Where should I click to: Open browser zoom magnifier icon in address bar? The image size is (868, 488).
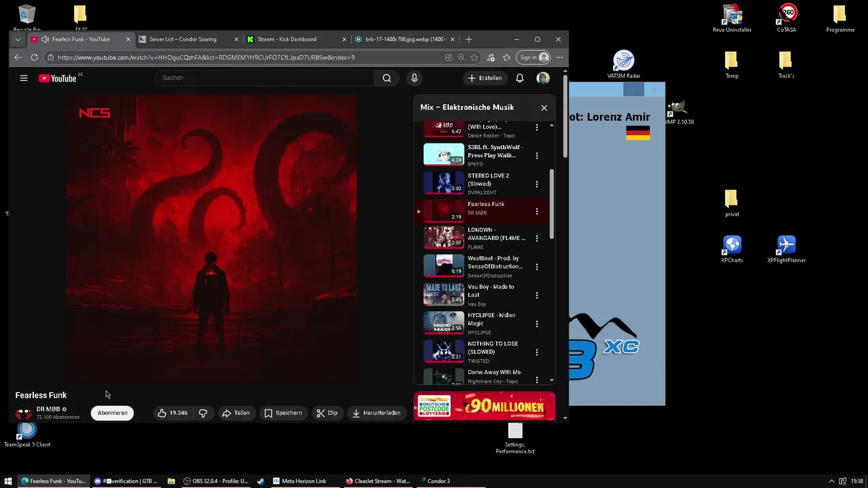pos(461,58)
